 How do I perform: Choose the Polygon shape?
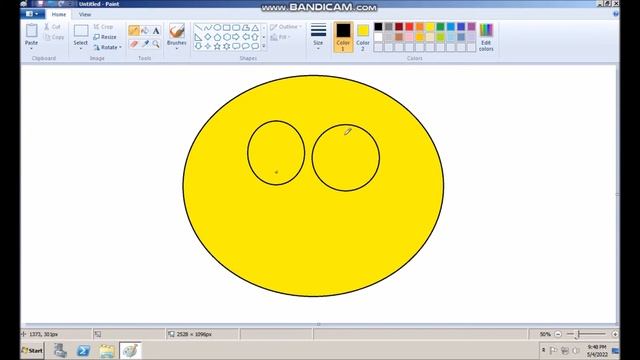245,28
